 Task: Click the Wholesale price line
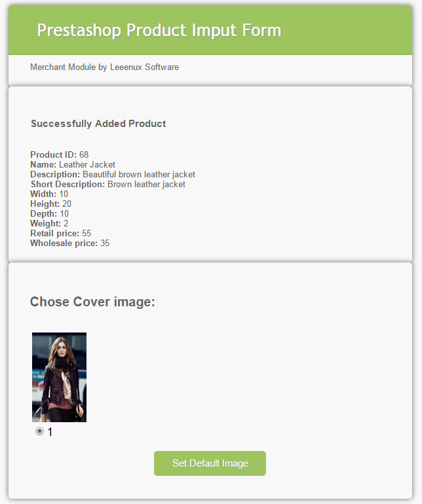pyautogui.click(x=70, y=243)
